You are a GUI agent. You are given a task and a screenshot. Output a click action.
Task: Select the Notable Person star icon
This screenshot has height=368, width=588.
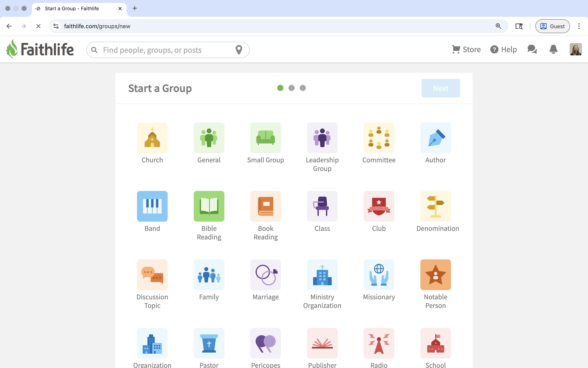(436, 275)
